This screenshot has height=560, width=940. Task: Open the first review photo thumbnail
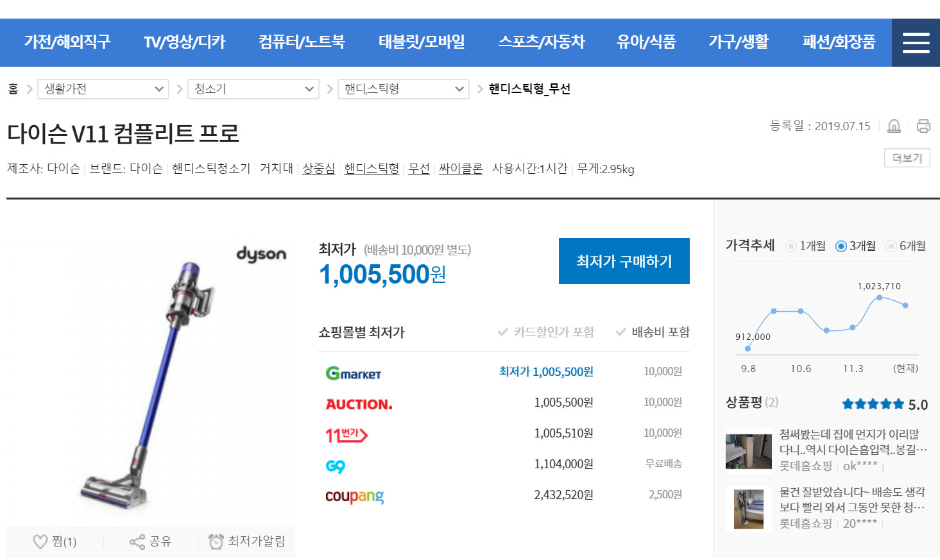(749, 452)
